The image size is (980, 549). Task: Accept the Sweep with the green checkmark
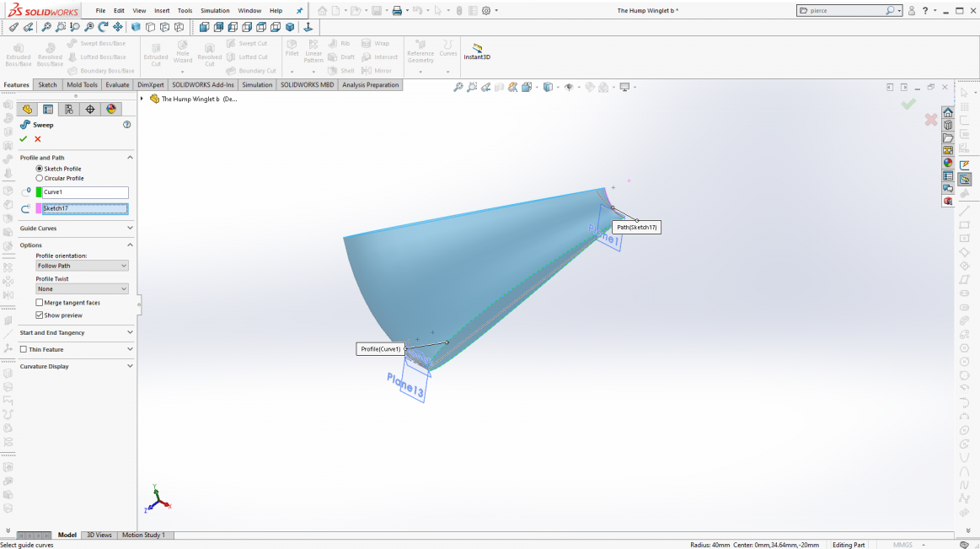pyautogui.click(x=24, y=138)
